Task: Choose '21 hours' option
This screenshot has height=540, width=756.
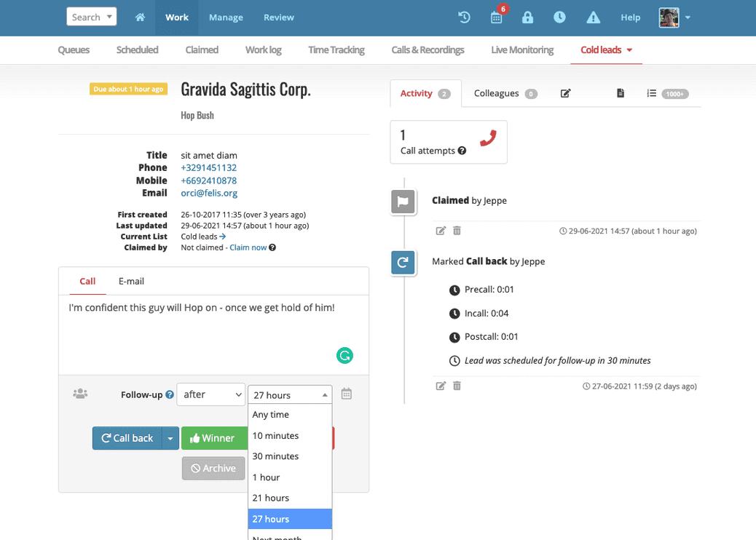Action: click(290, 498)
